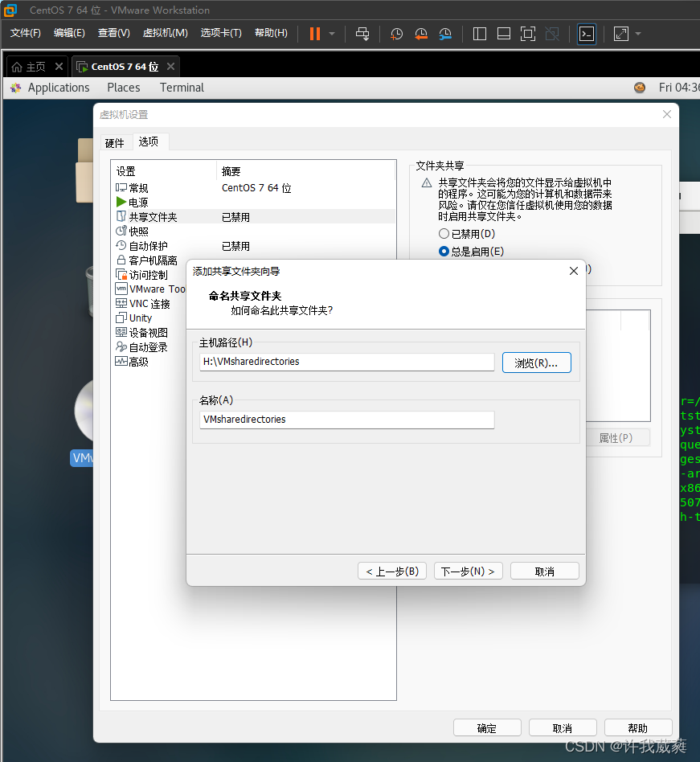Click the 帮助 button in settings dialog
700x762 pixels.
point(638,728)
